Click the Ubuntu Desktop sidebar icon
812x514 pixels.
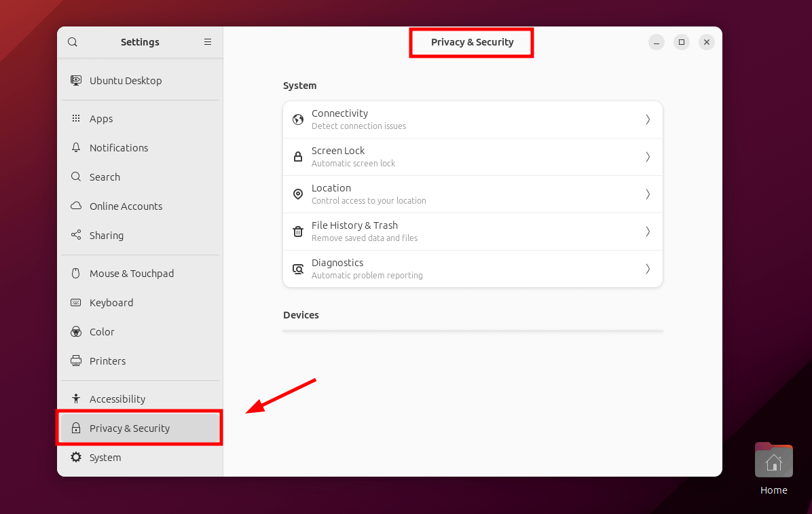76,80
